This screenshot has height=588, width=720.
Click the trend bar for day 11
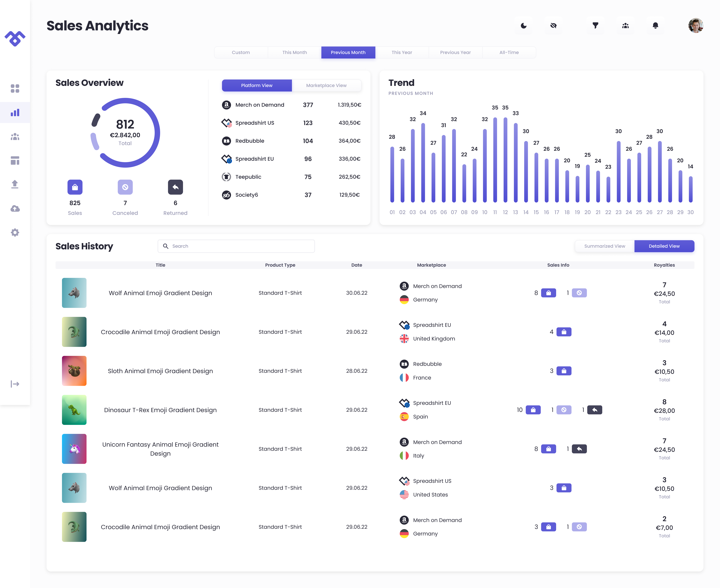[495, 160]
